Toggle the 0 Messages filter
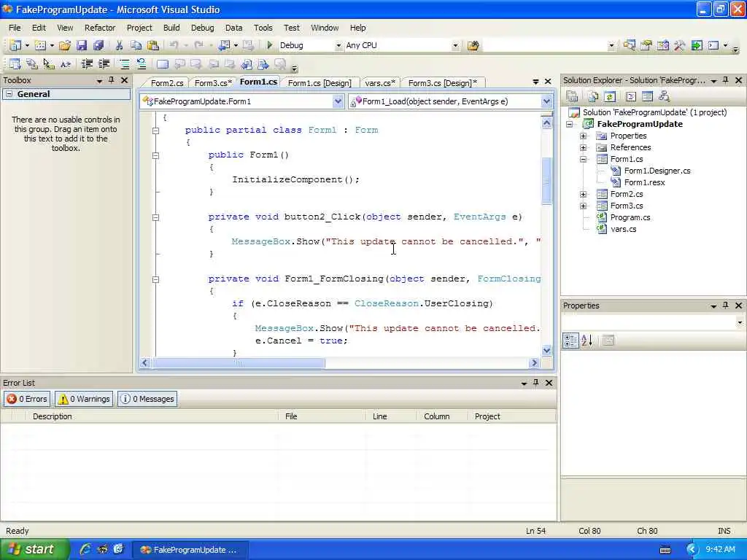The width and height of the screenshot is (747, 560). 147,399
